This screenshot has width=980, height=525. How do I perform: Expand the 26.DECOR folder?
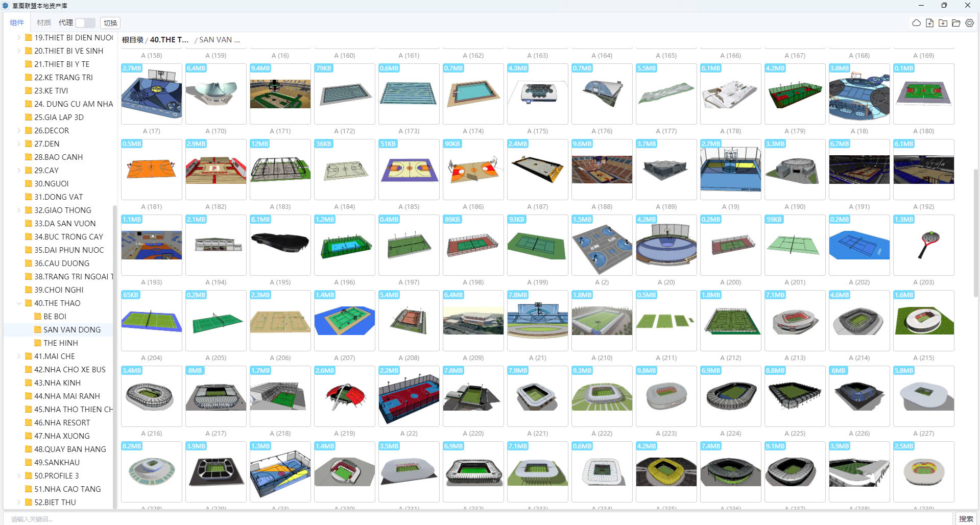coord(19,131)
